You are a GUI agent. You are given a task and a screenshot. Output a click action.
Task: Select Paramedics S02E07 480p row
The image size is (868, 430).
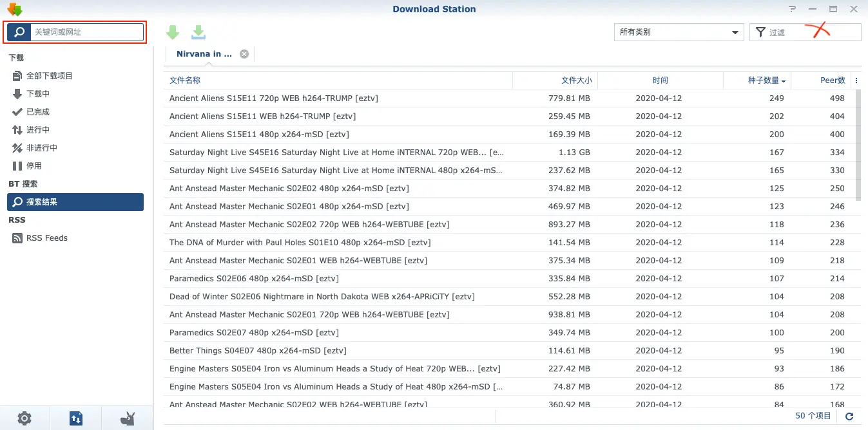pos(509,333)
